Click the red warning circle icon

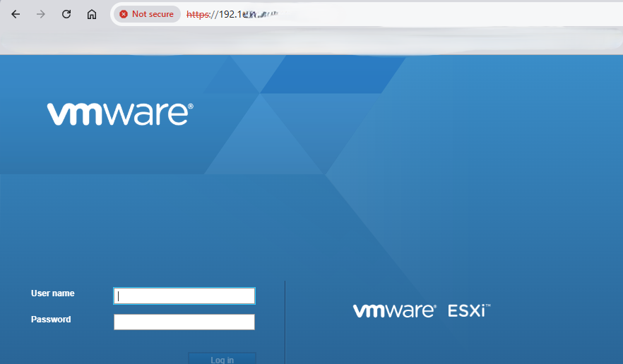click(x=124, y=14)
